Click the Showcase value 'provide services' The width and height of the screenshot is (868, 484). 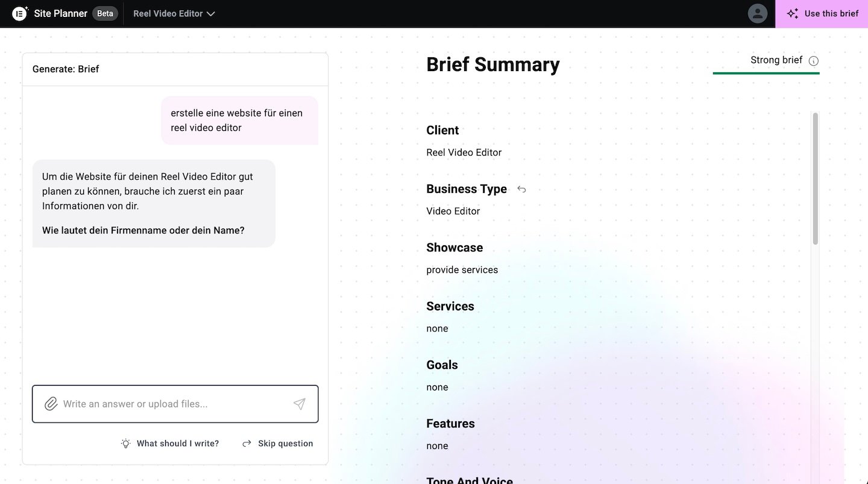tap(462, 270)
